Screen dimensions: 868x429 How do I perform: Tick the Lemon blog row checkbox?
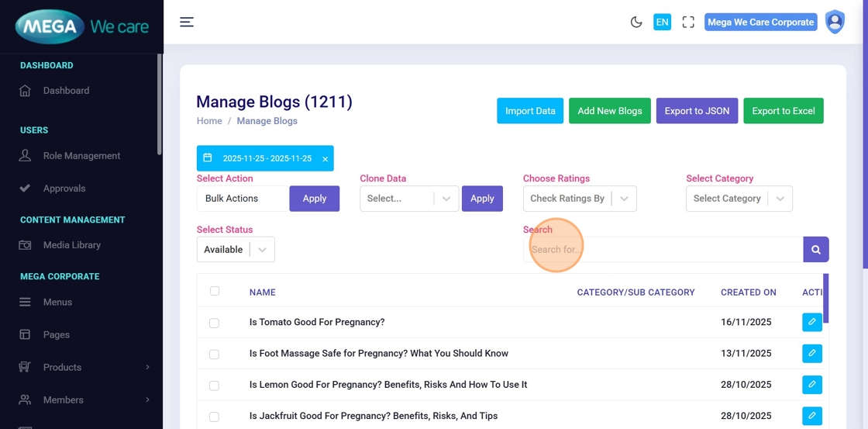tap(215, 386)
